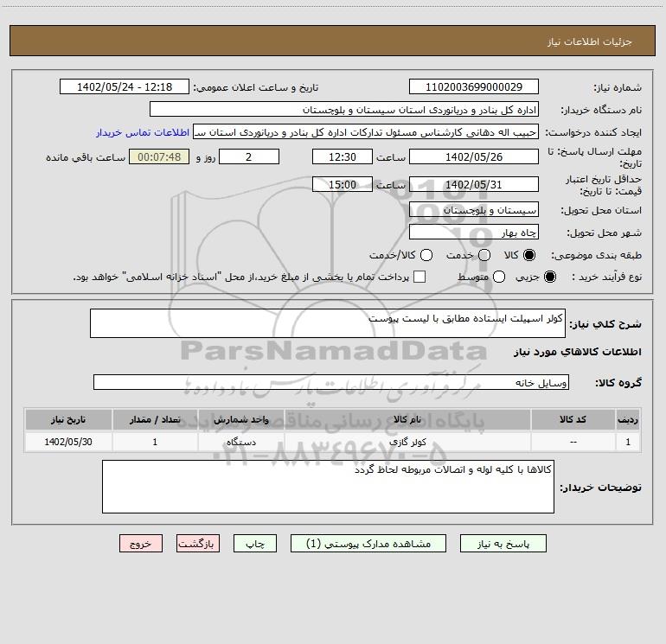This screenshot has width=666, height=644.
Task: Click the row number cell 1 under ردیف
Action: click(628, 442)
